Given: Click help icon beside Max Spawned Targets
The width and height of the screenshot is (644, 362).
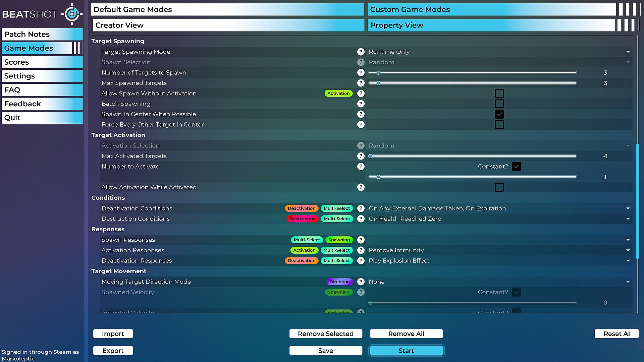Looking at the screenshot, I should pyautogui.click(x=361, y=83).
